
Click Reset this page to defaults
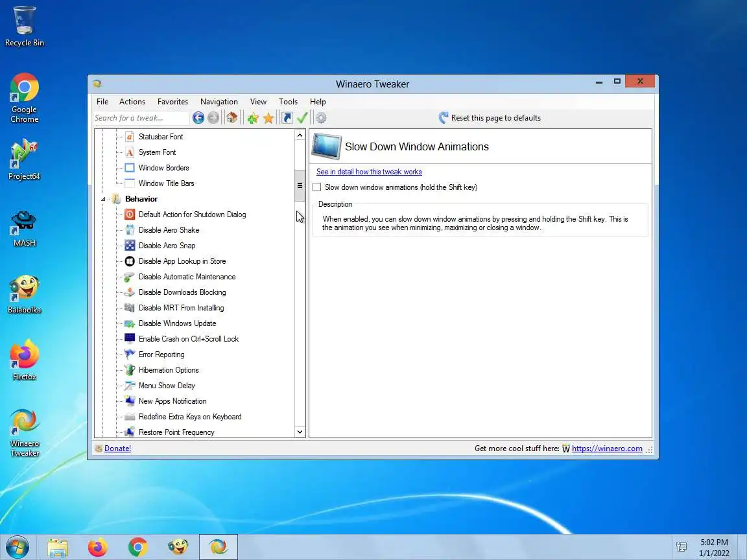pos(490,117)
